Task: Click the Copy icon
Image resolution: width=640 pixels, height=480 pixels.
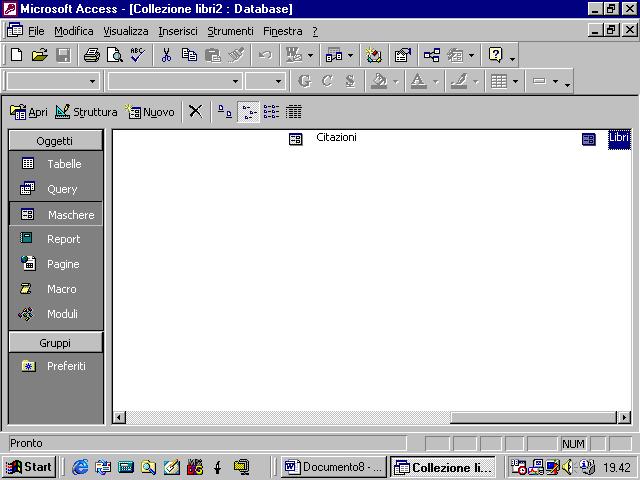Action: click(189, 55)
